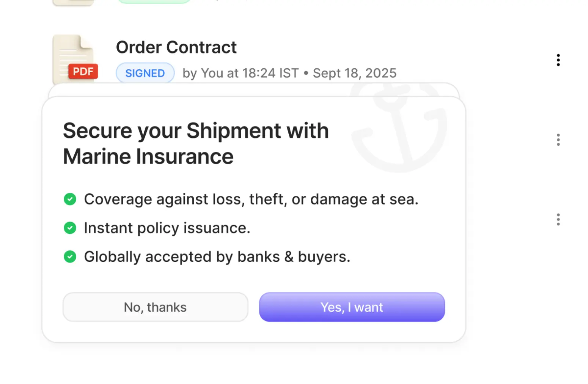Viewport: 588px width, 384px height.
Task: Click the green check beside Coverage against loss
Action: tap(70, 199)
